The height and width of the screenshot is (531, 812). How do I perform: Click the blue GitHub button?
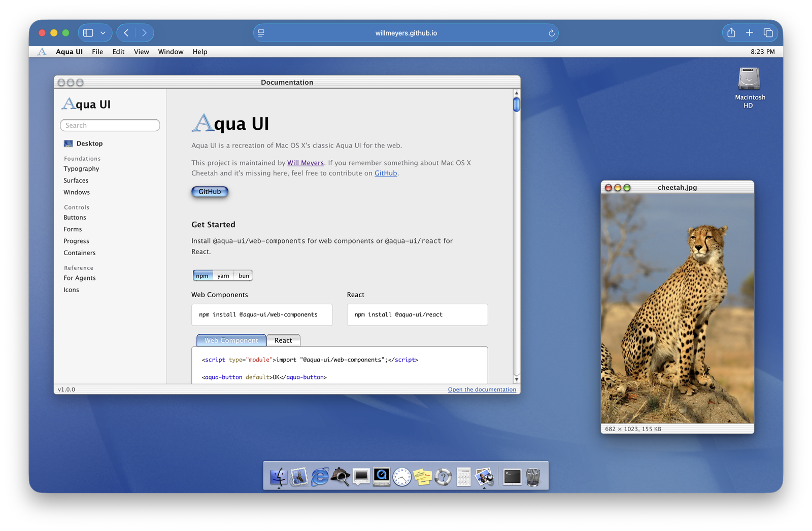click(x=210, y=192)
